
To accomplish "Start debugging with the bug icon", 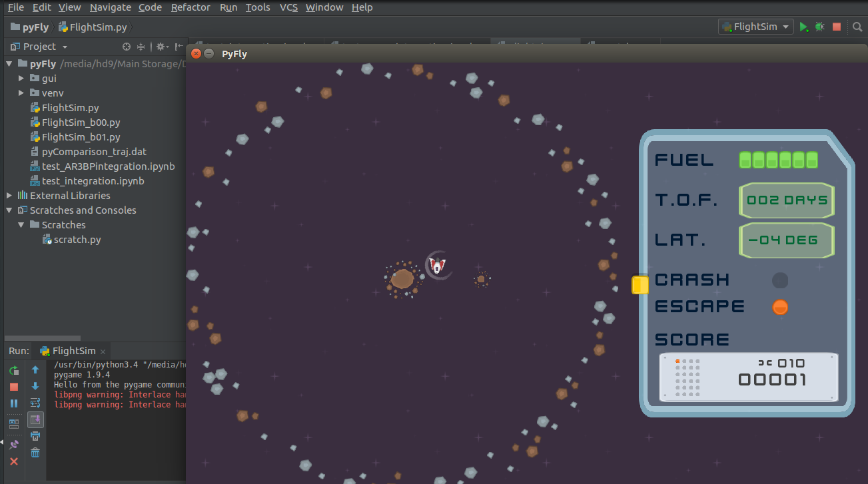I will click(x=820, y=27).
